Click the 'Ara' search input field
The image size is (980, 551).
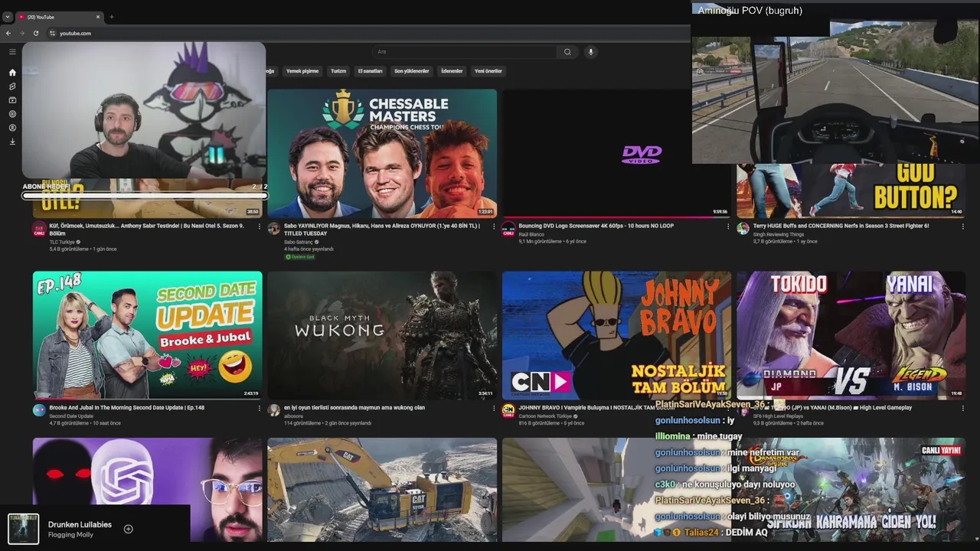[x=465, y=52]
